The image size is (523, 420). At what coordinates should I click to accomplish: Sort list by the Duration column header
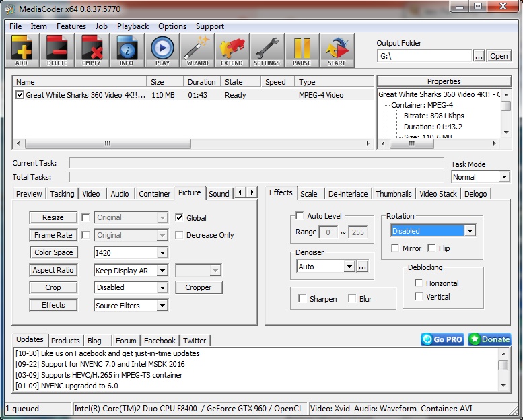pos(201,82)
